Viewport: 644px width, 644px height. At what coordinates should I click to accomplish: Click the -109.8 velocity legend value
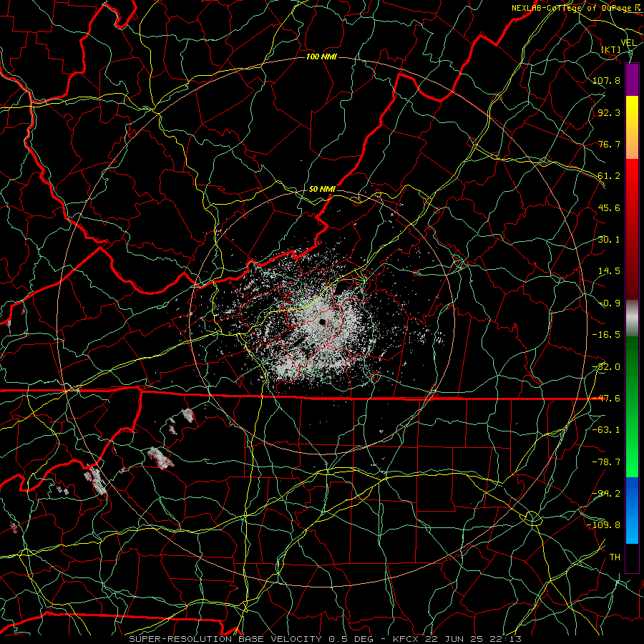[x=603, y=525]
